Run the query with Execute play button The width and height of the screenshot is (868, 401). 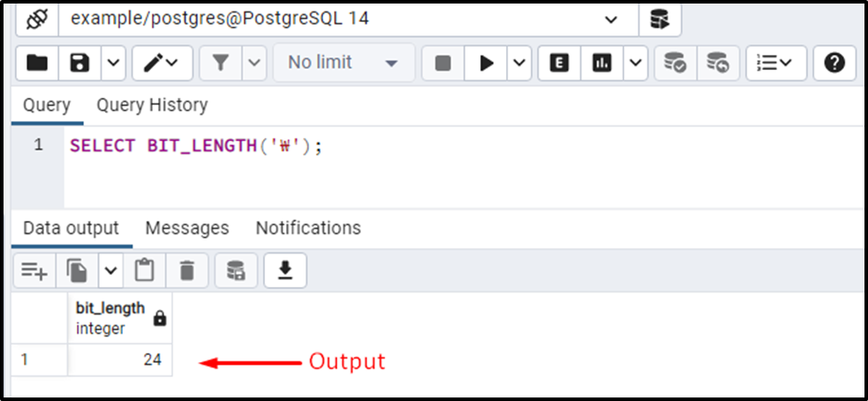[486, 63]
